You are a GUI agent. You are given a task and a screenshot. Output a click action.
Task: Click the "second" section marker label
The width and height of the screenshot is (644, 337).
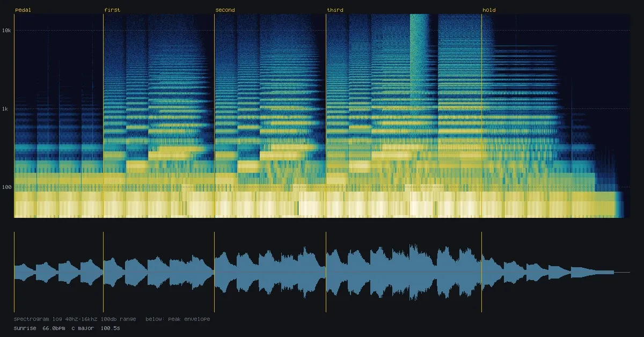pos(225,10)
